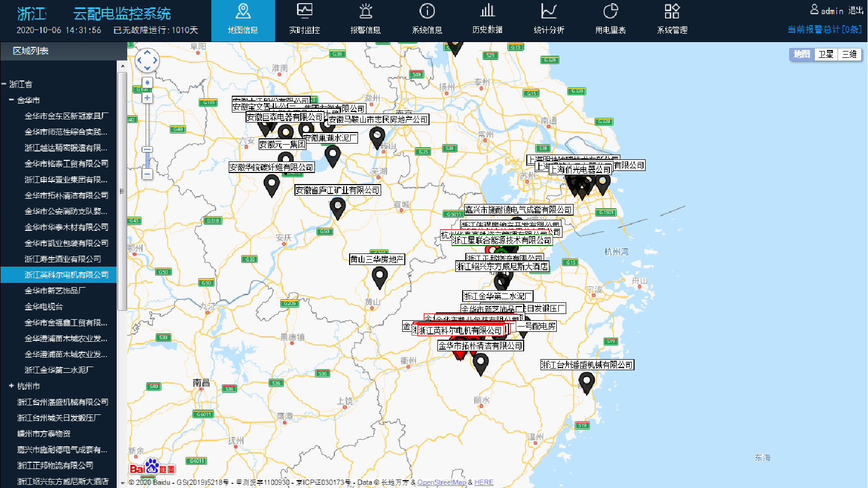Select 浙江台州潘盛机械有限公司 in region list
The height and width of the screenshot is (488, 868).
[63, 402]
